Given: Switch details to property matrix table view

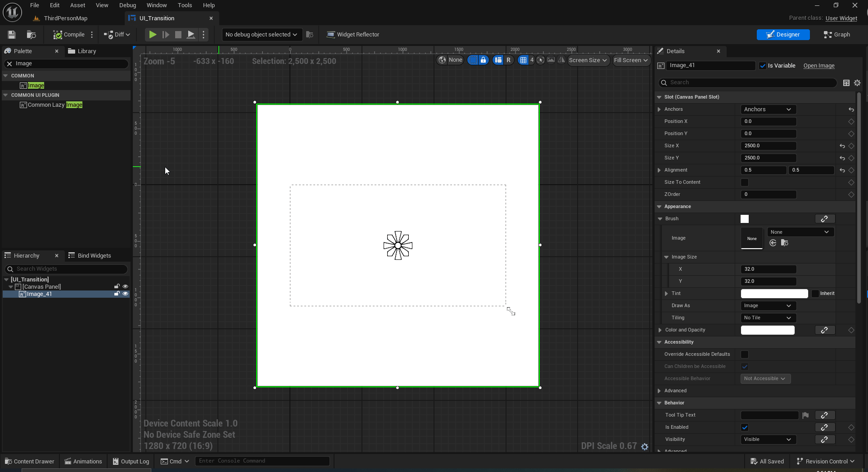Looking at the screenshot, I should (x=846, y=83).
